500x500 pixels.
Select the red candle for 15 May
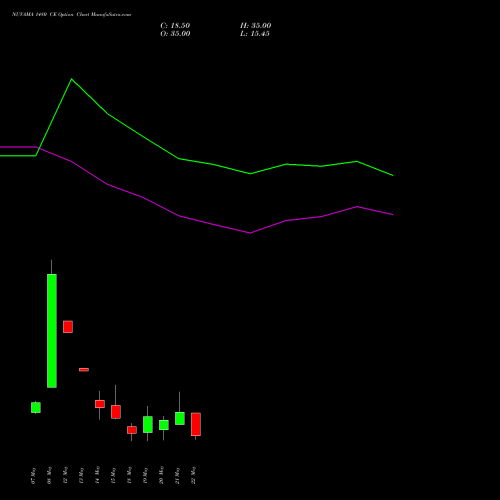pyautogui.click(x=116, y=412)
